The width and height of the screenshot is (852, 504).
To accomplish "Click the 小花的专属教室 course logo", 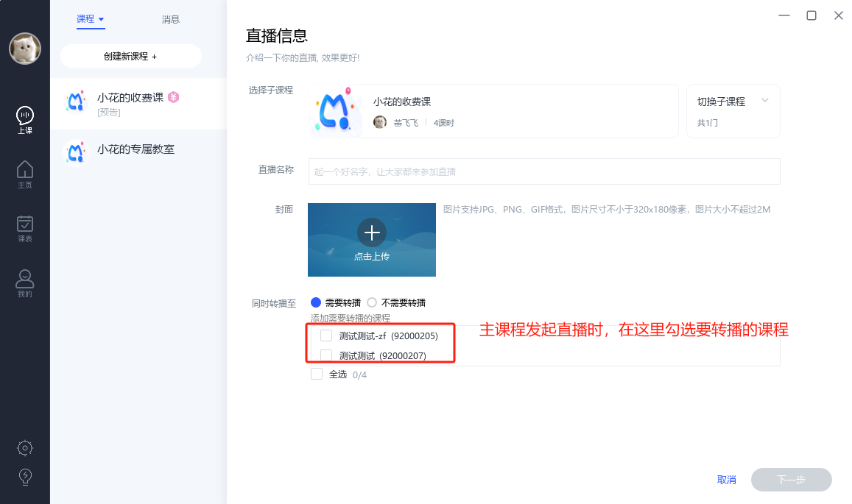I will click(x=76, y=152).
